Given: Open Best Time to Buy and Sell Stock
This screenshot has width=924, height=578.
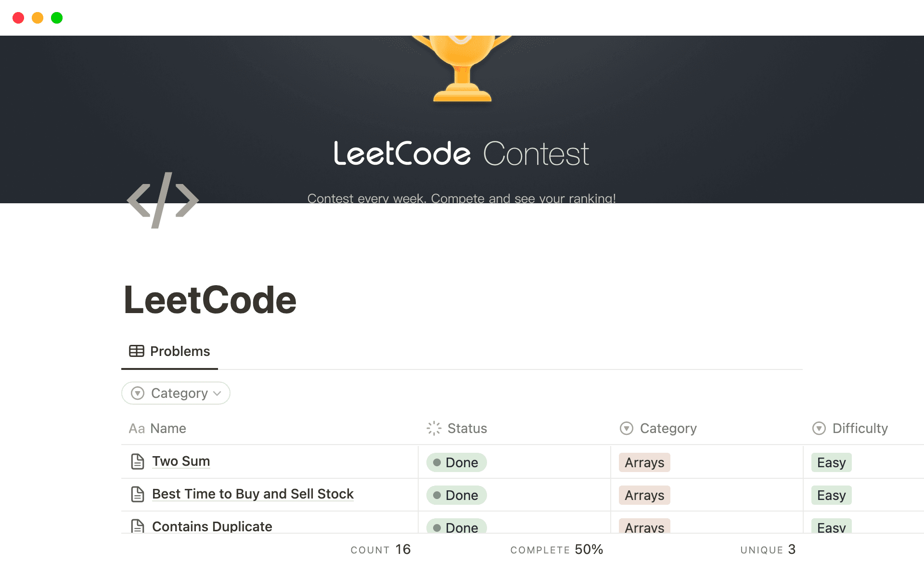Looking at the screenshot, I should click(x=252, y=494).
